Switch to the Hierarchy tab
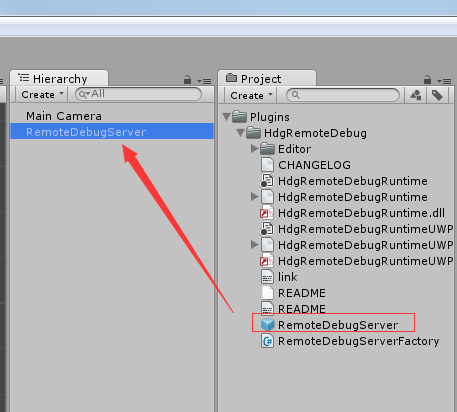 point(59,79)
